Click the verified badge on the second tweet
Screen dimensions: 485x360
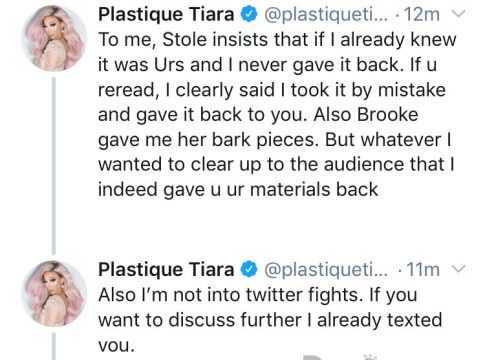[x=249, y=269]
